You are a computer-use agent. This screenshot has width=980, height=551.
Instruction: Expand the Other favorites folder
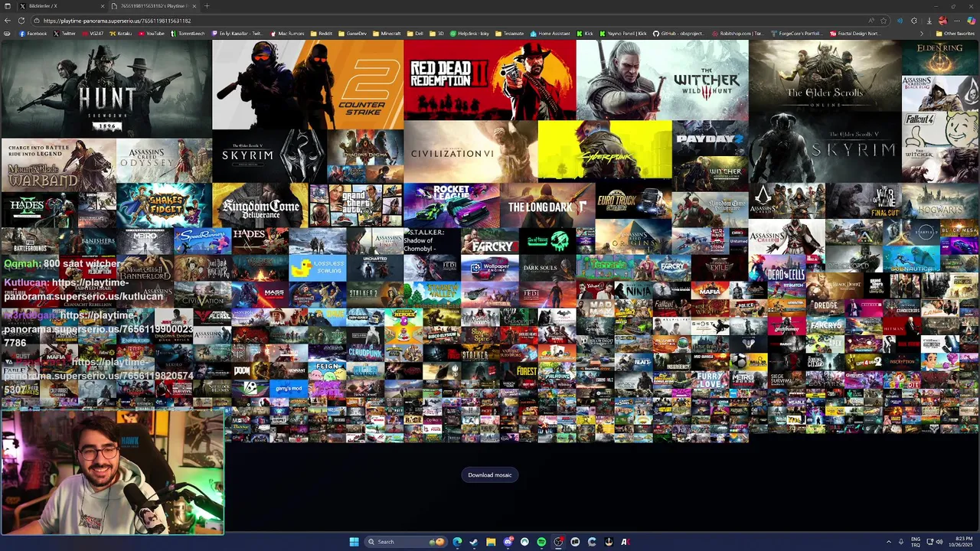[955, 34]
